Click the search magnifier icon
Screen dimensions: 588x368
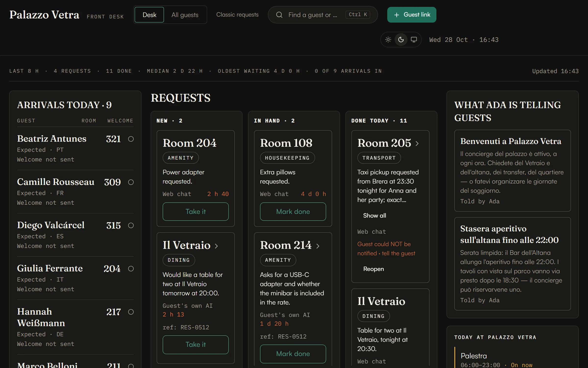pyautogui.click(x=279, y=15)
